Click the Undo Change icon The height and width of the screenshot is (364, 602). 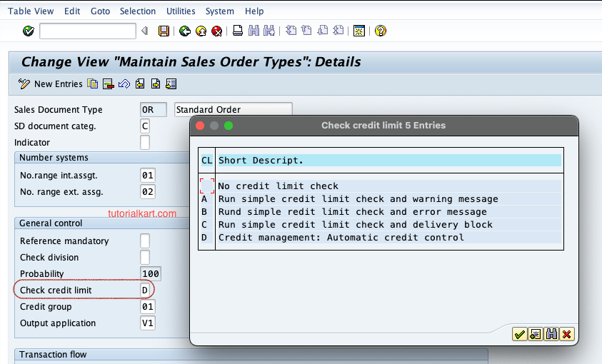[124, 84]
